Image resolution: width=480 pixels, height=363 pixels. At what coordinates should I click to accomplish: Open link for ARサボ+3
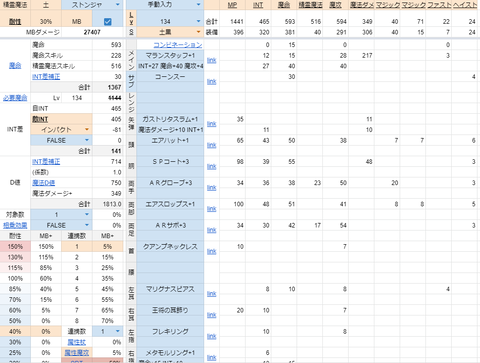(212, 230)
